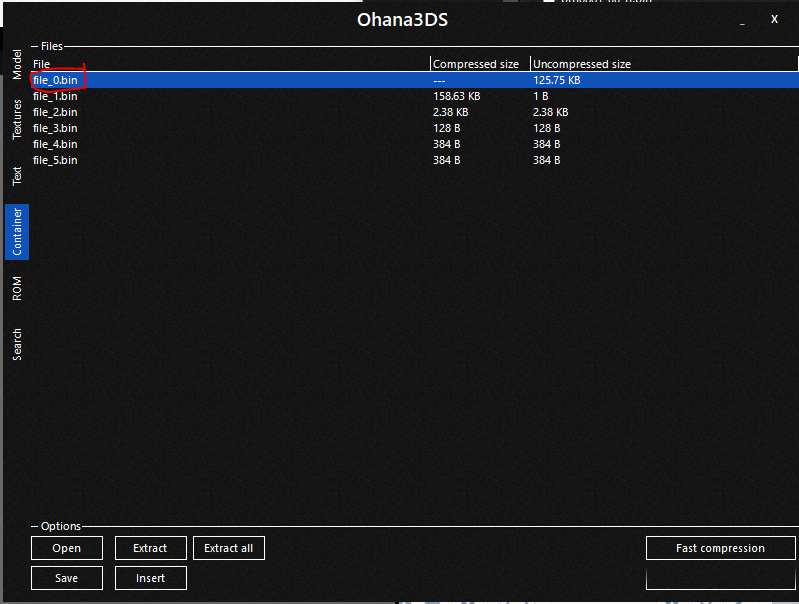Viewport: 799px width, 604px height.
Task: Select file_3.bin row
Action: click(x=415, y=128)
